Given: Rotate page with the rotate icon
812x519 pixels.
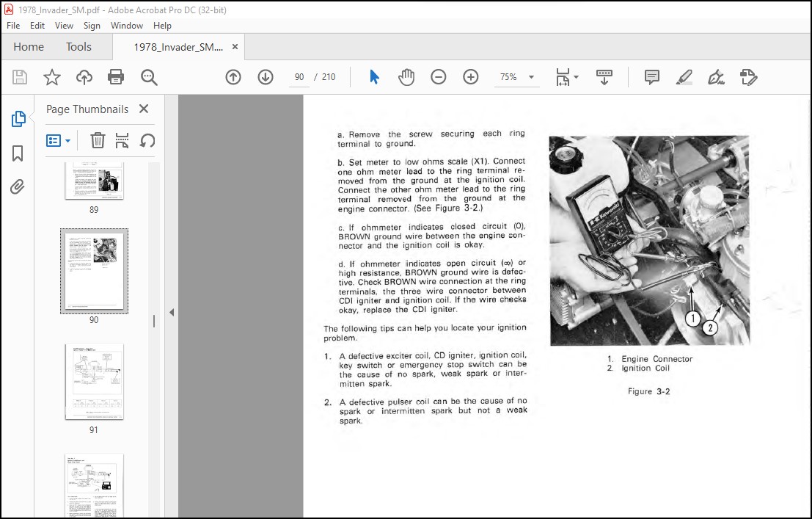Looking at the screenshot, I should pyautogui.click(x=147, y=140).
